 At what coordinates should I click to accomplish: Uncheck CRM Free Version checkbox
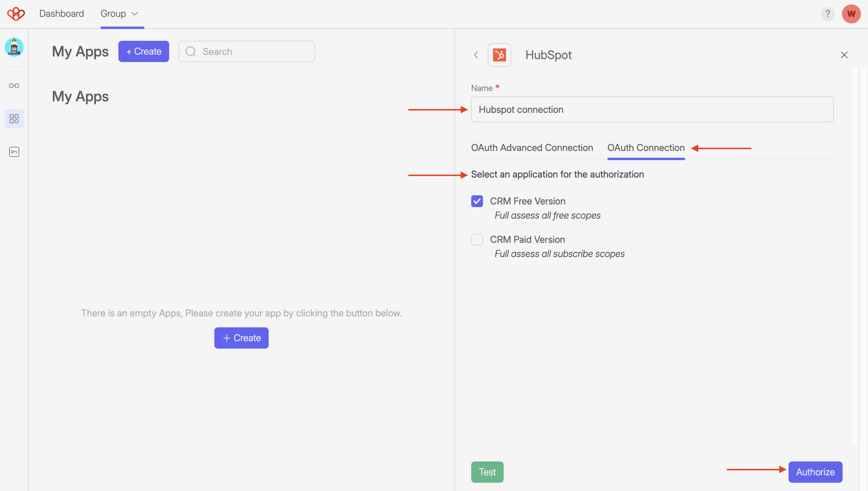[477, 201]
